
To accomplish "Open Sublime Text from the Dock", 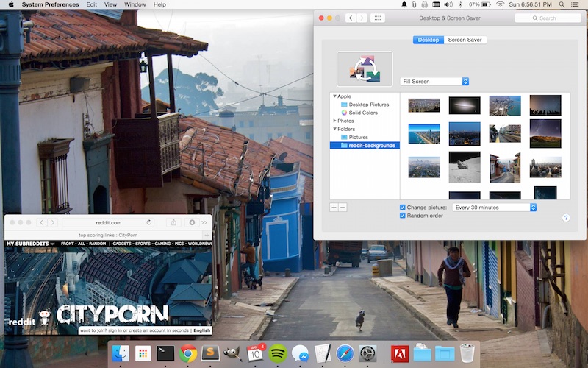I will pos(210,353).
